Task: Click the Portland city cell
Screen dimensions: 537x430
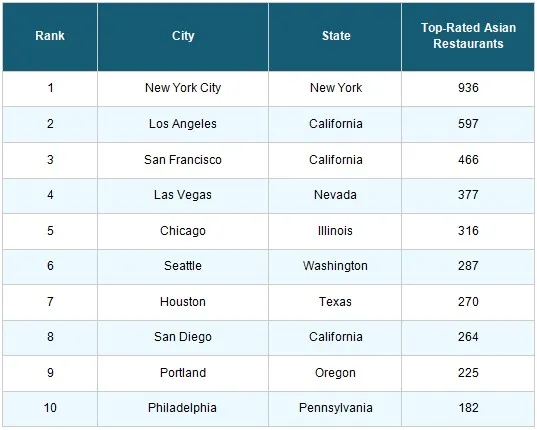Action: tap(183, 373)
